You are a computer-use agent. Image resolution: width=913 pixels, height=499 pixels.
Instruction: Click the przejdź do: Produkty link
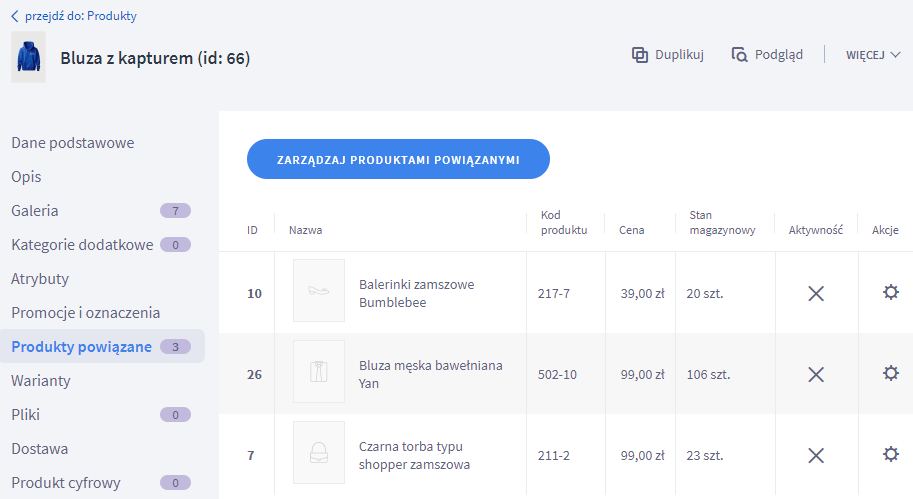pyautogui.click(x=81, y=16)
